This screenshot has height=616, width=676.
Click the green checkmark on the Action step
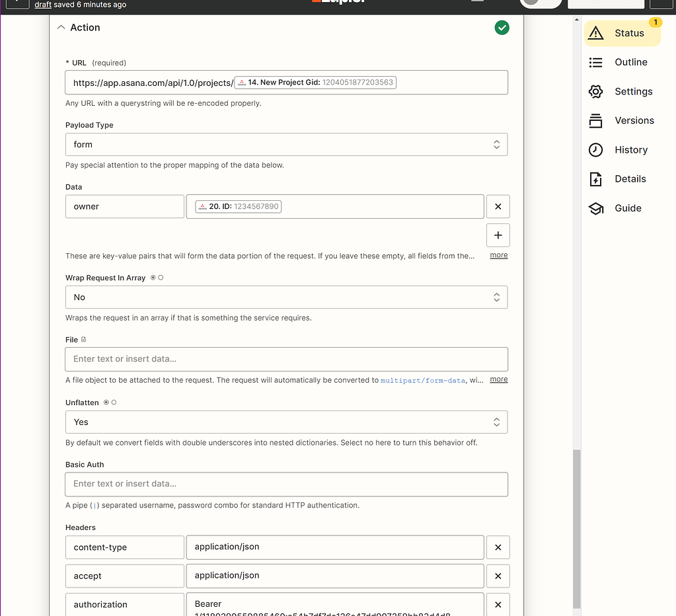pyautogui.click(x=502, y=28)
